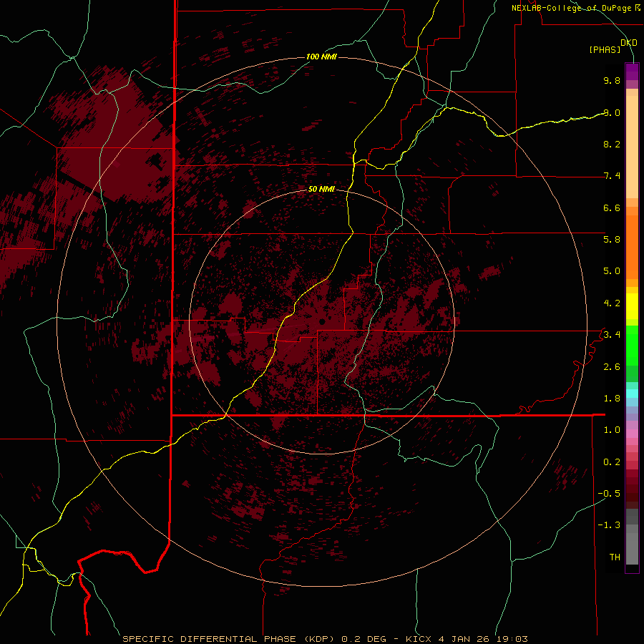
Task: Click the 4.2 color scale value
Action: coord(612,303)
